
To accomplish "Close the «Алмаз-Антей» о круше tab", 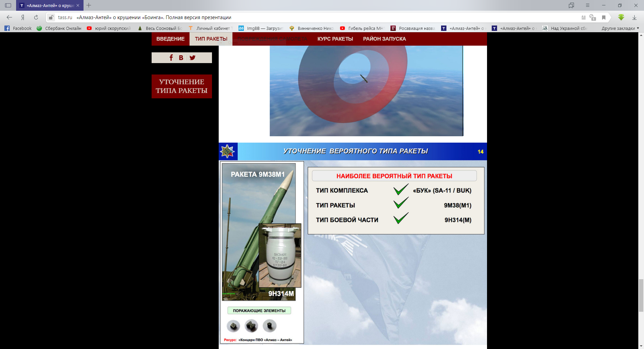I will [78, 5].
